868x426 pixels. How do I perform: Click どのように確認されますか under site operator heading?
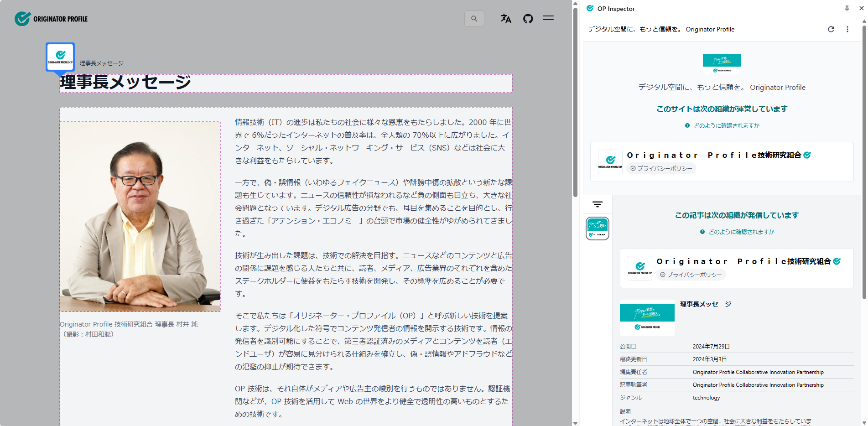(727, 126)
